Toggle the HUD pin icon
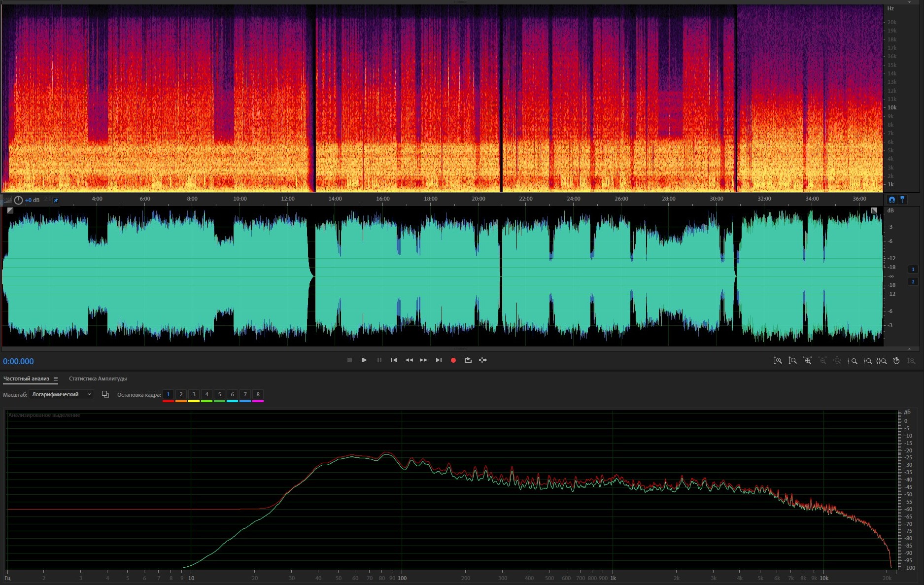The image size is (924, 585). click(x=56, y=200)
